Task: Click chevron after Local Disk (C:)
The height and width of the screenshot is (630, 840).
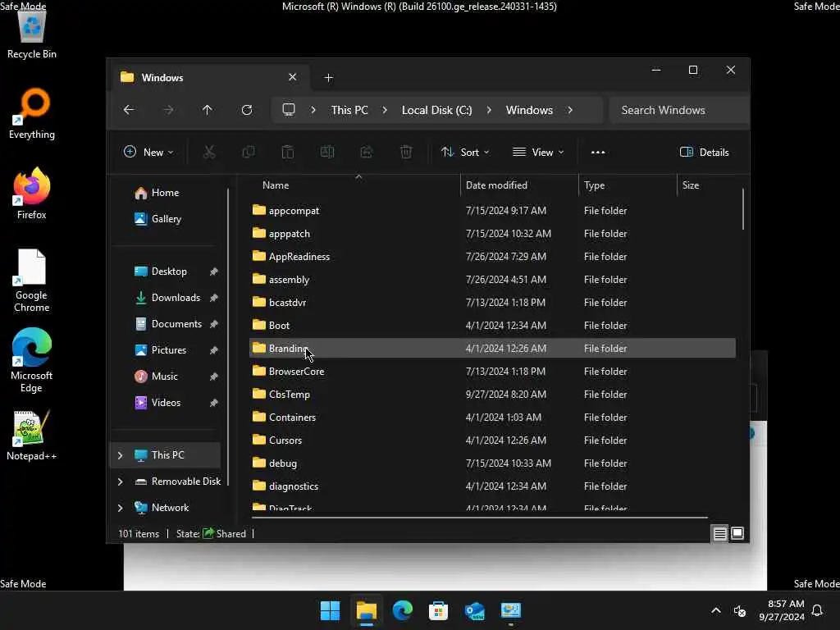Action: tap(489, 110)
